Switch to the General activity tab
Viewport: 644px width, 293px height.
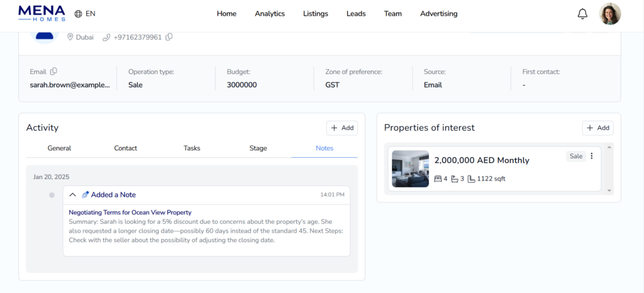59,148
